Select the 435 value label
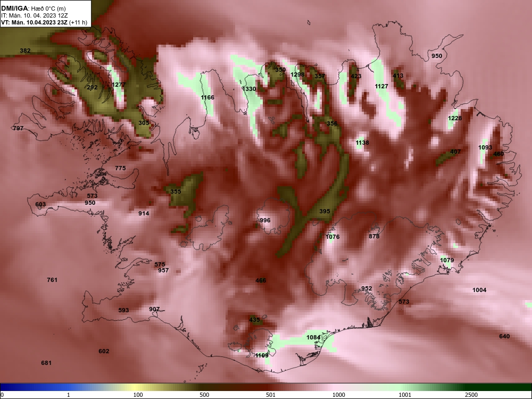 point(254,320)
